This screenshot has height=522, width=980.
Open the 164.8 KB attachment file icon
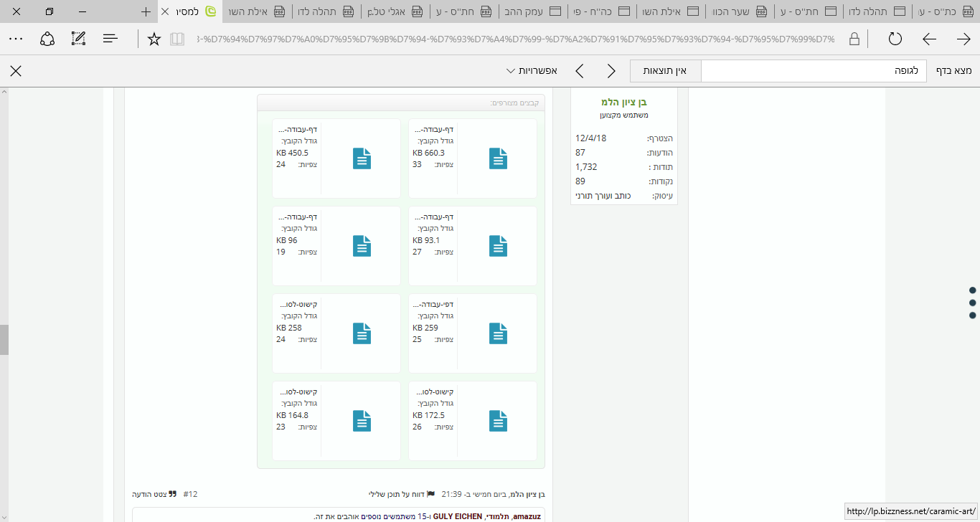click(x=362, y=421)
